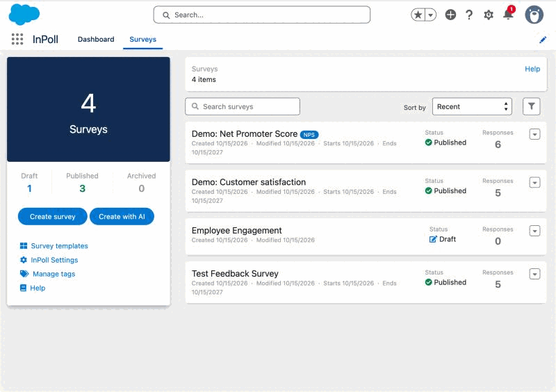Click the favorites star icon
Viewport: 556px width, 392px height.
tap(418, 15)
